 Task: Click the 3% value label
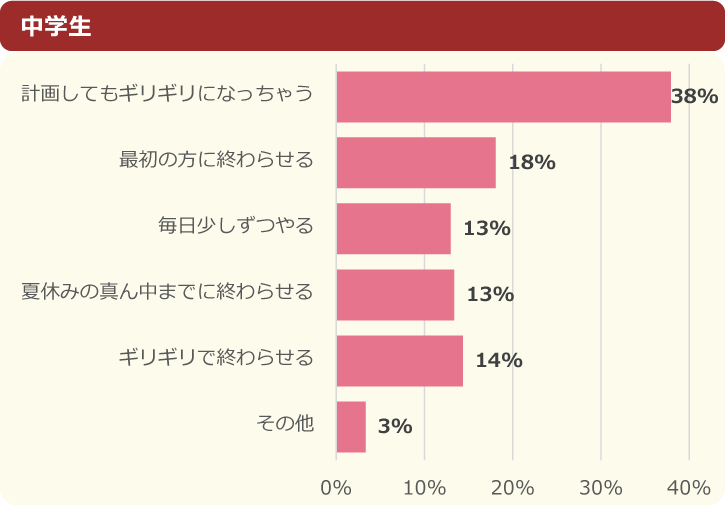click(395, 427)
